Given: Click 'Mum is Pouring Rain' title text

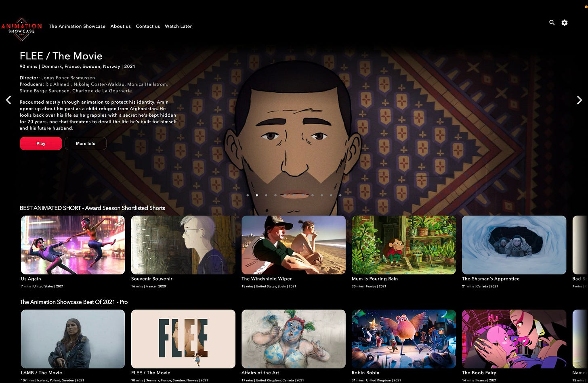Looking at the screenshot, I should pos(375,279).
